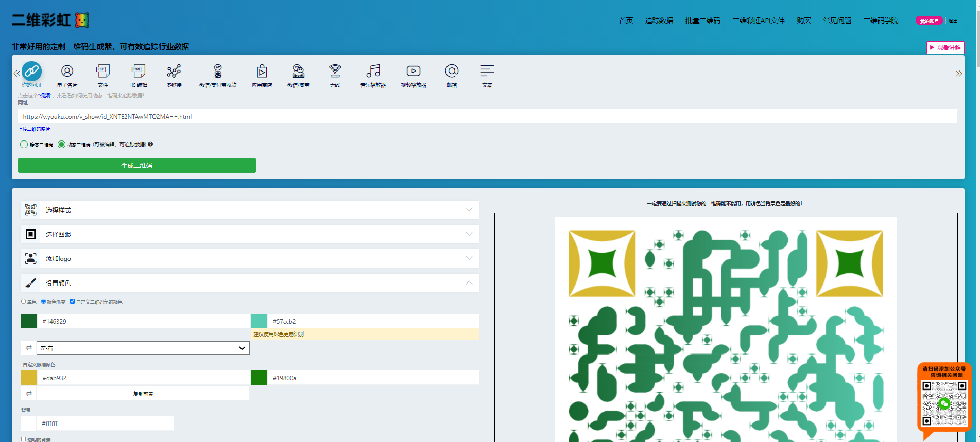Viewport: 980px width, 442px height.
Task: Click the left double-arrow in type carousel
Action: [x=16, y=74]
